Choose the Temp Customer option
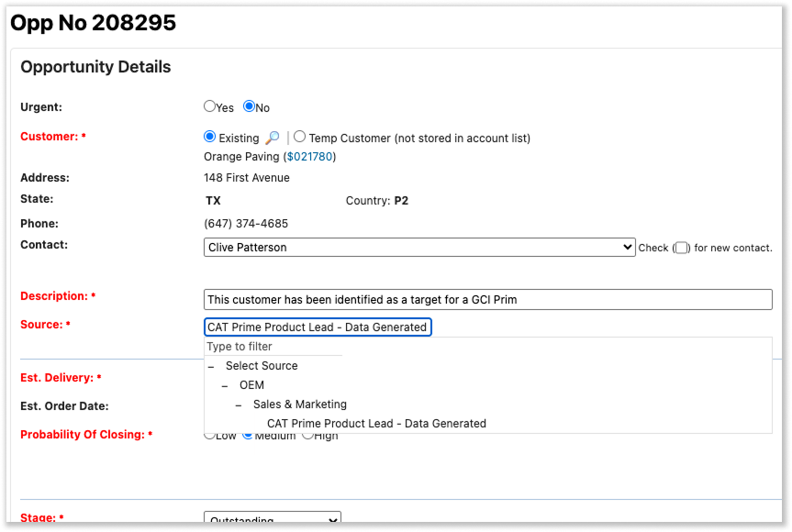This screenshot has width=792, height=532. pyautogui.click(x=300, y=137)
